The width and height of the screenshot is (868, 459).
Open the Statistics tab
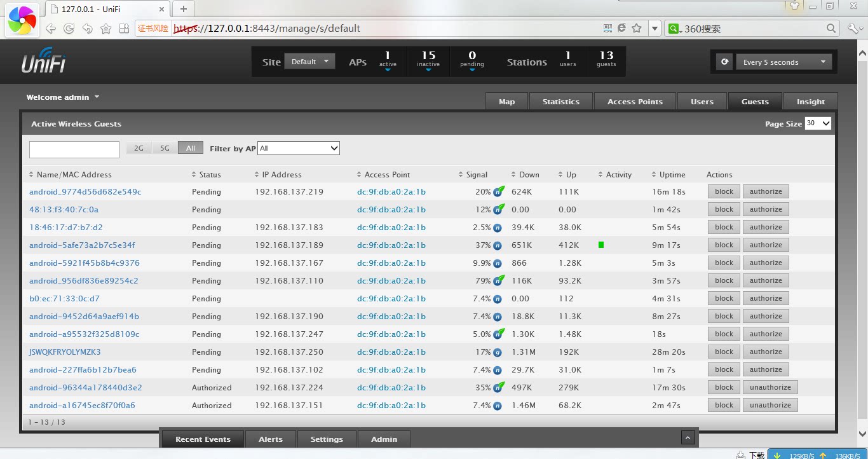[x=560, y=101]
